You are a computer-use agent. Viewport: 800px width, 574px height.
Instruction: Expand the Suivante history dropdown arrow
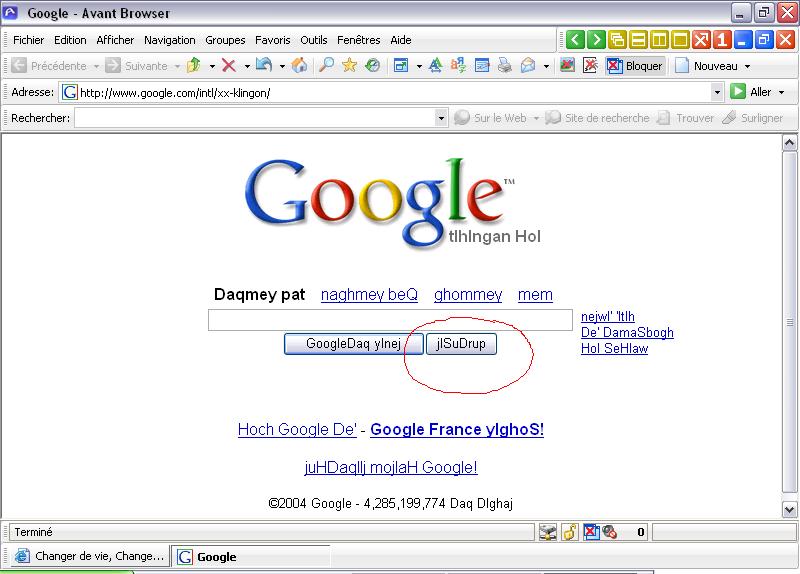[x=177, y=66]
